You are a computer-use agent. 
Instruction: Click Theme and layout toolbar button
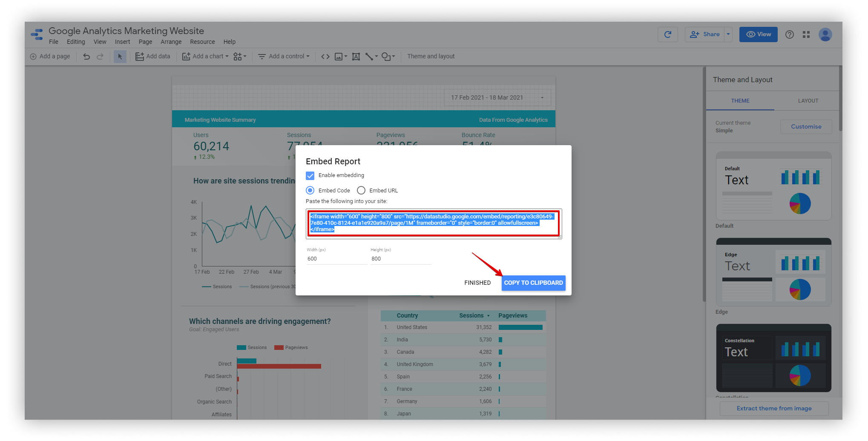(431, 56)
